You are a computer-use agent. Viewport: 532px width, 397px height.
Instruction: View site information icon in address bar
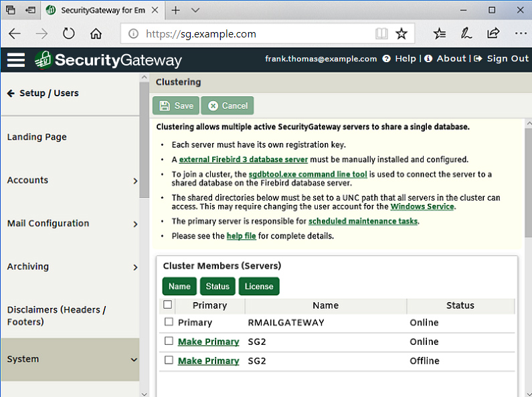[x=133, y=33]
